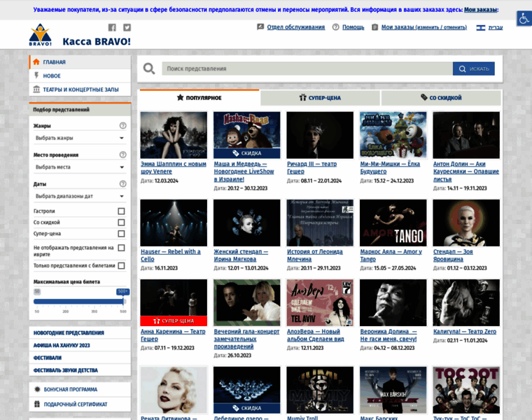
Task: Click the bonus program badge icon
Action: (x=37, y=389)
